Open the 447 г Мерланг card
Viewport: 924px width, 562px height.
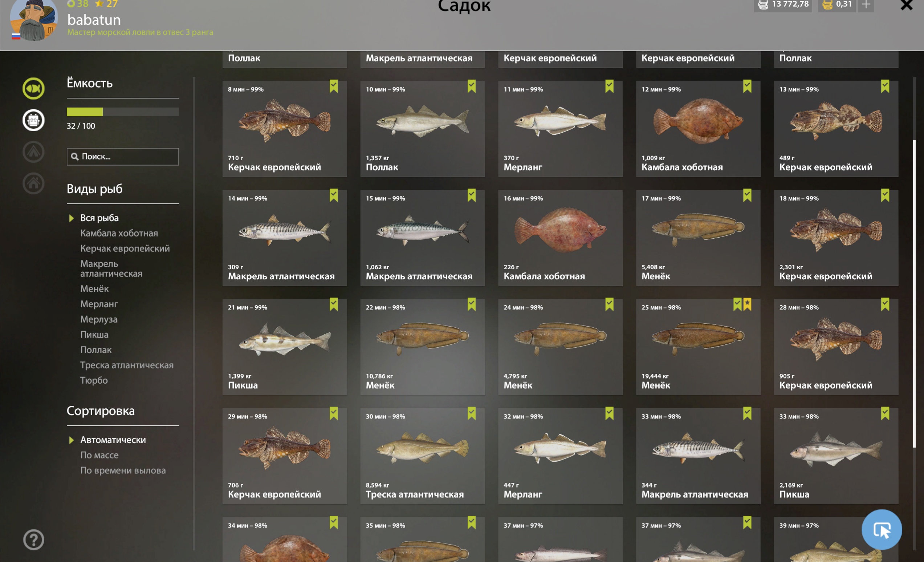[560, 456]
